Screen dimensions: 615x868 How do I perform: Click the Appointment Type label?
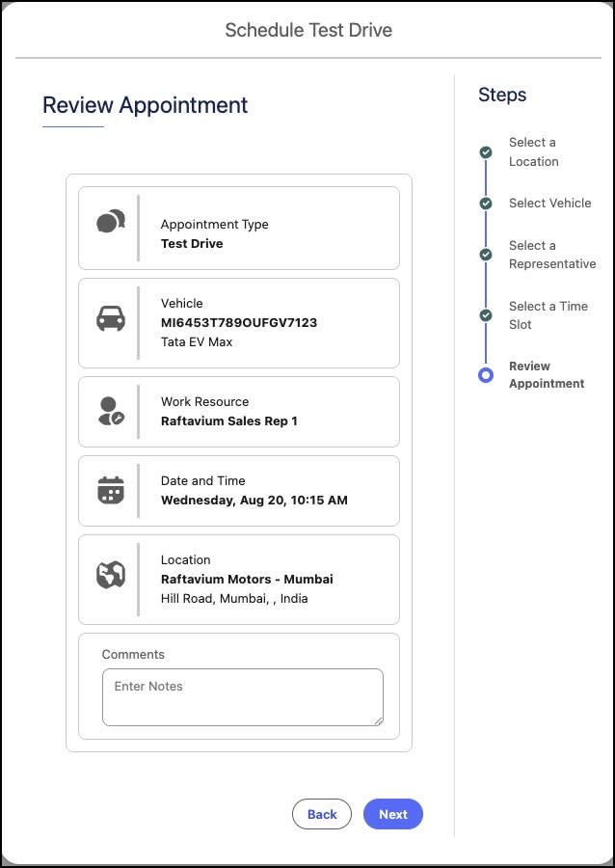pyautogui.click(x=215, y=224)
